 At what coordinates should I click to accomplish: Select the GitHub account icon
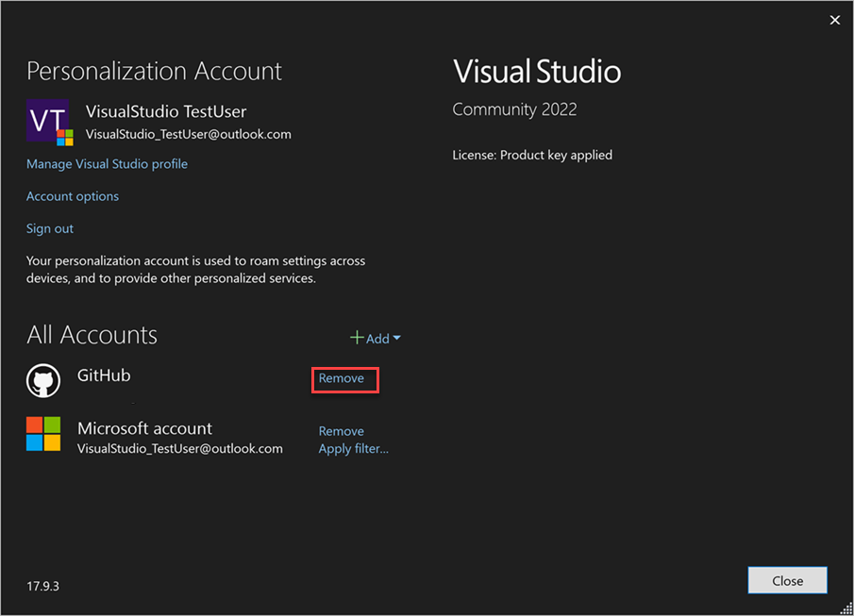pos(43,380)
